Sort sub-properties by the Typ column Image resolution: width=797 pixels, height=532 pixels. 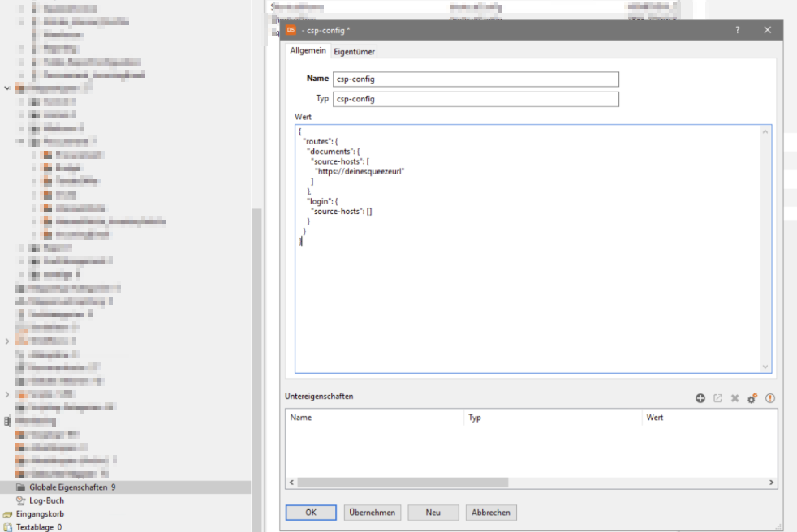(553, 418)
